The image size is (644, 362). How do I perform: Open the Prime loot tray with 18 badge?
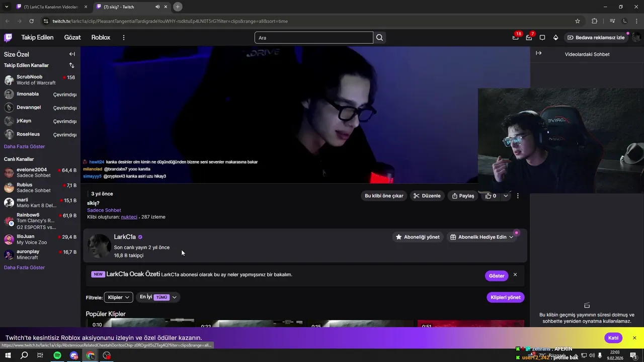pyautogui.click(x=516, y=37)
